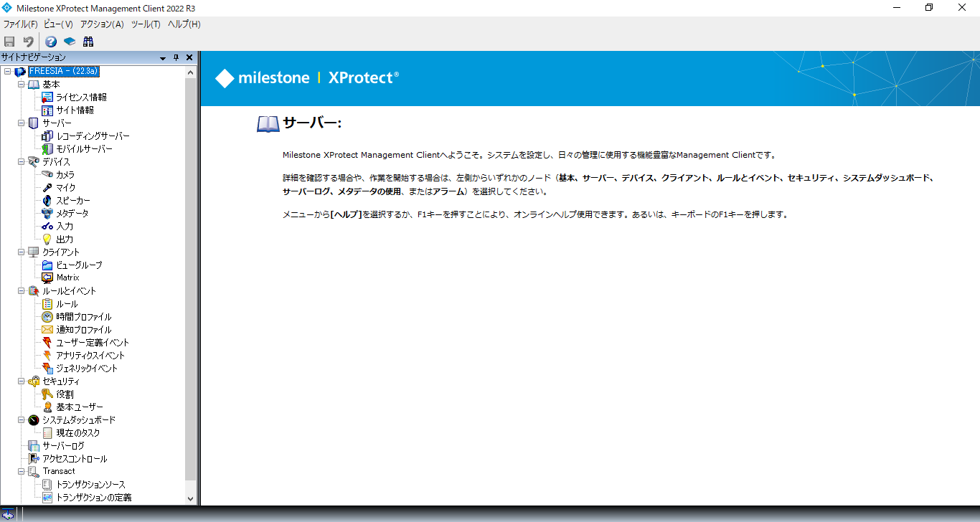Image resolution: width=980 pixels, height=522 pixels.
Task: Select the トランザクションの定義 tree item
Action: click(94, 498)
